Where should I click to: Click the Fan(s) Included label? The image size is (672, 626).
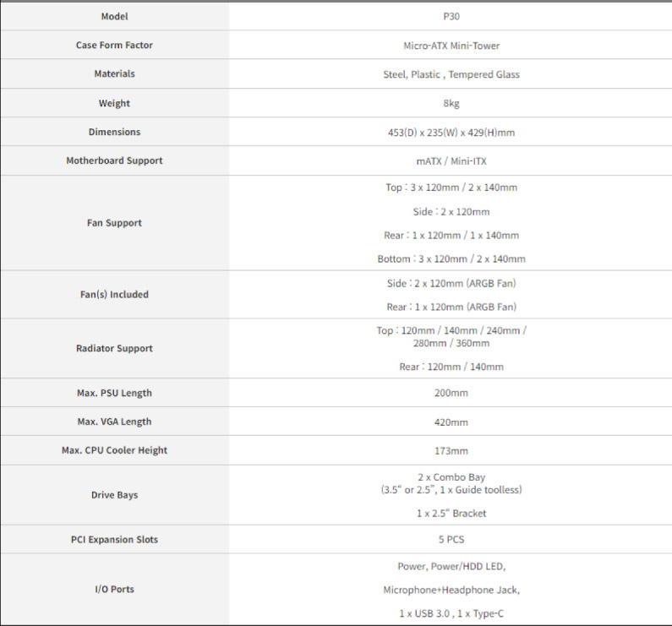[x=114, y=294]
